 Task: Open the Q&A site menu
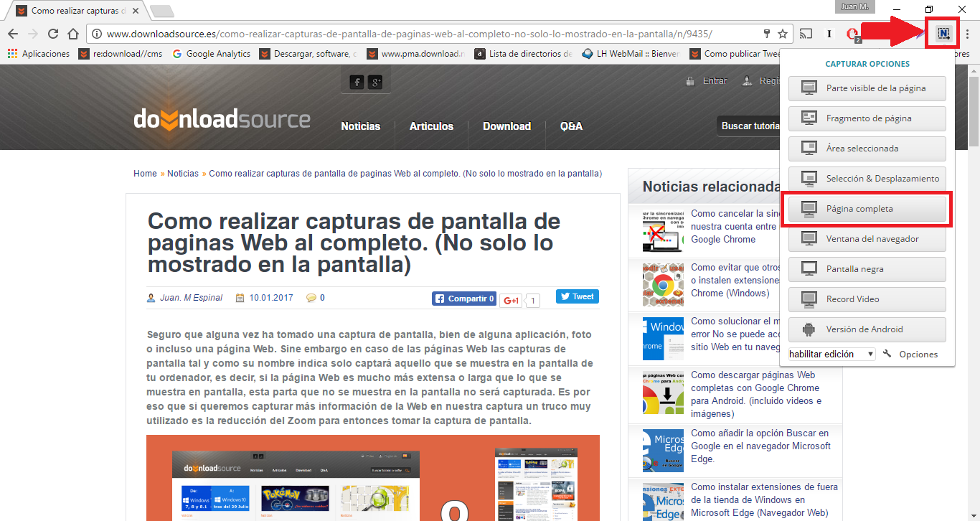571,126
